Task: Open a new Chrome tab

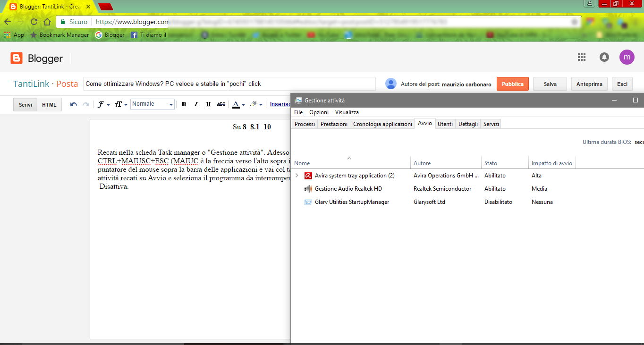Action: [106, 7]
